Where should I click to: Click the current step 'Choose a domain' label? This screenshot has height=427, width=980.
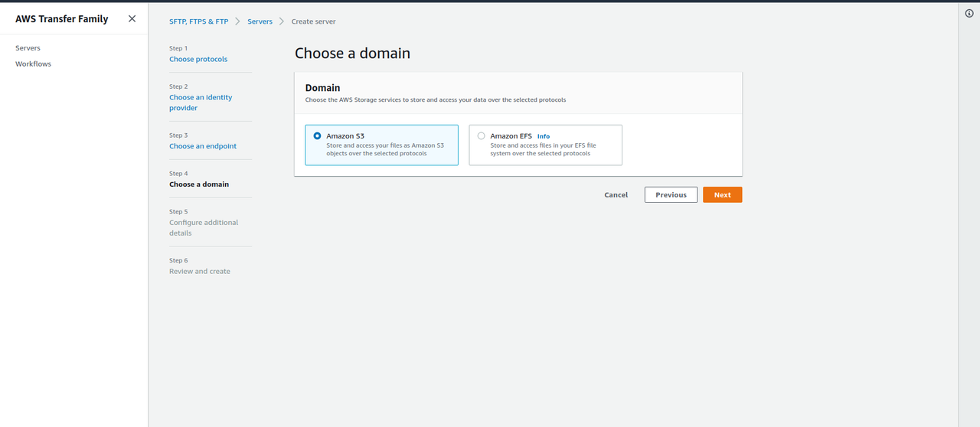[199, 184]
